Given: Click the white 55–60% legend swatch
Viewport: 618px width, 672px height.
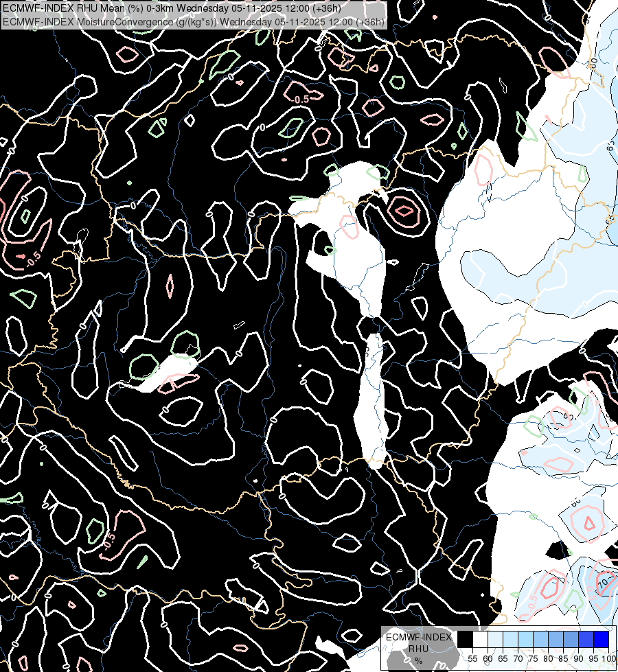Looking at the screenshot, I should [x=481, y=639].
